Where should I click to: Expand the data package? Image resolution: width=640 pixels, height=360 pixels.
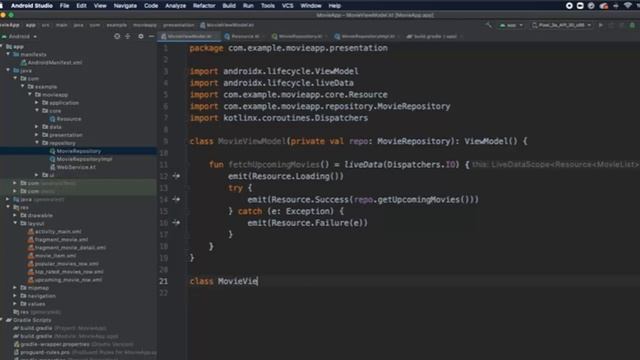[x=37, y=127]
